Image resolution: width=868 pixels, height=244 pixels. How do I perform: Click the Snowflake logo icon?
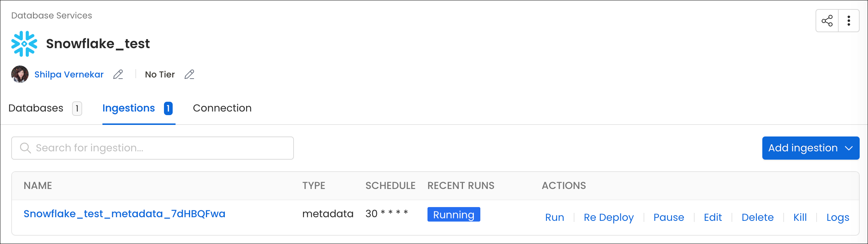coord(24,44)
